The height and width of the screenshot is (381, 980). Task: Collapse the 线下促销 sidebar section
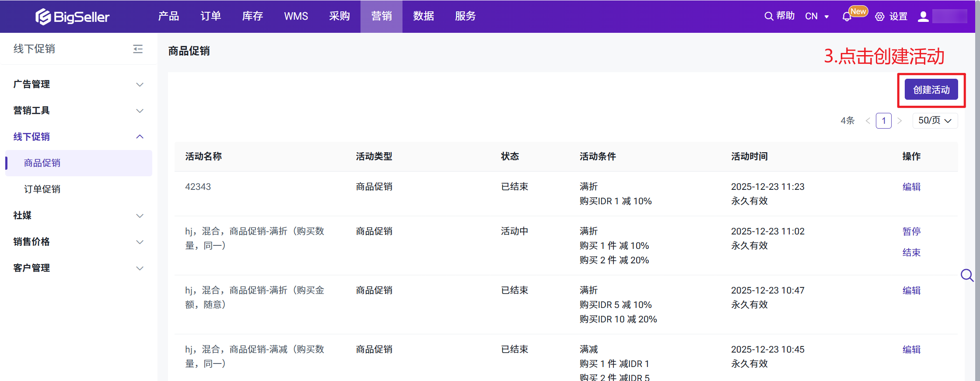(x=140, y=137)
